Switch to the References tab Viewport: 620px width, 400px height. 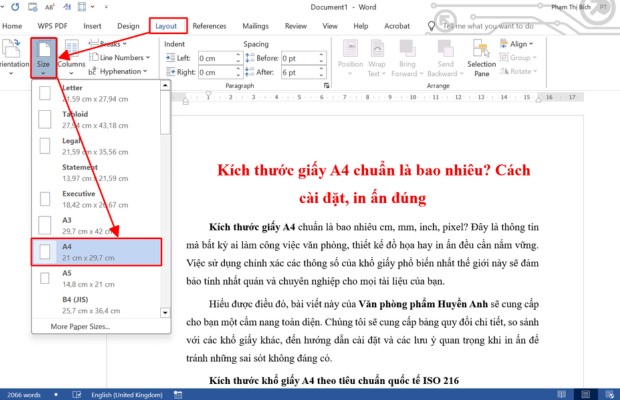coord(209,26)
